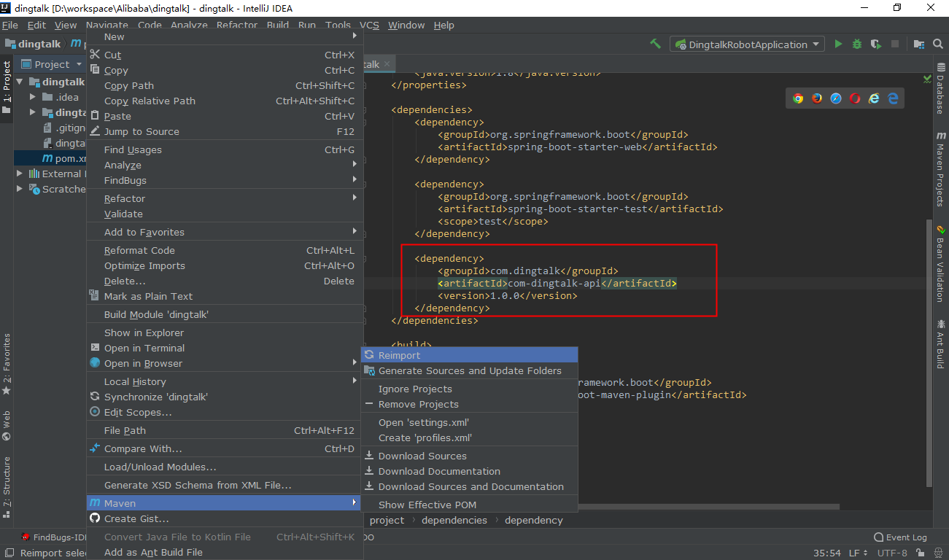Open the file in Chrome browser icon
The image size is (949, 560).
coord(798,98)
